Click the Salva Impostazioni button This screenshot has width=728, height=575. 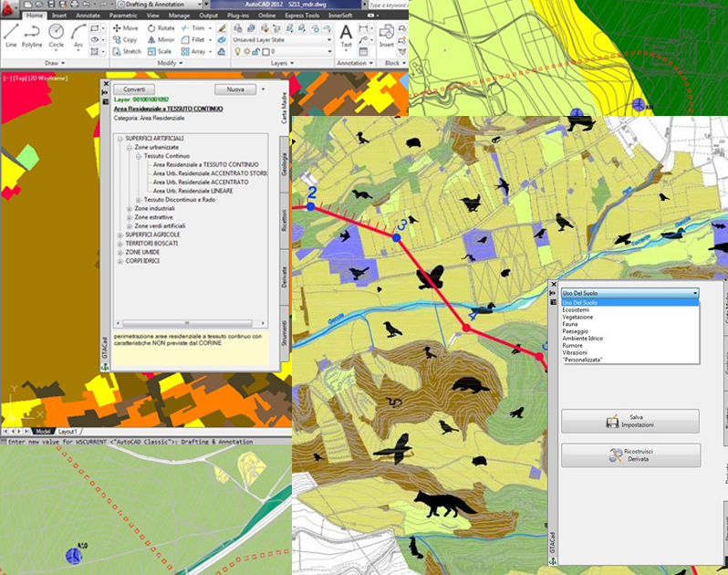[x=630, y=422]
